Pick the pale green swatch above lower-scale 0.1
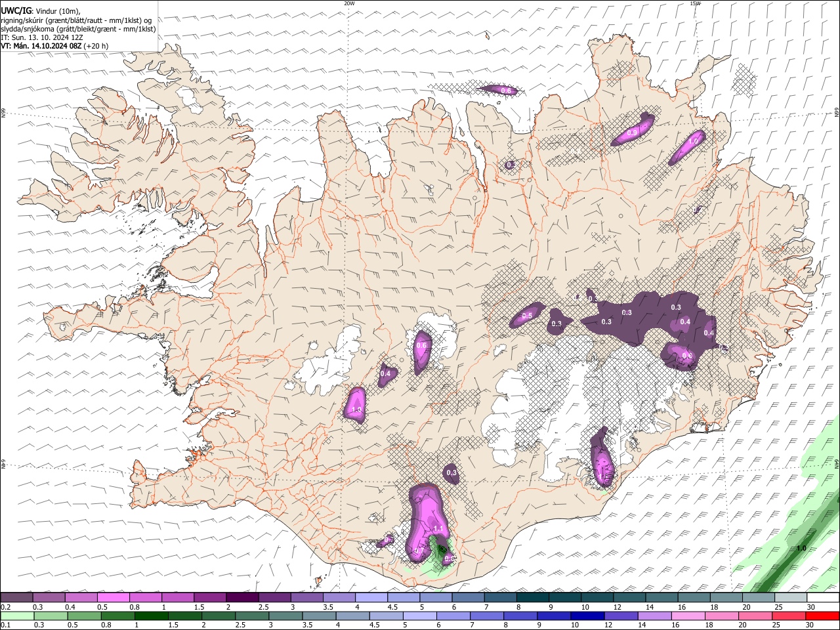 pyautogui.click(x=17, y=616)
